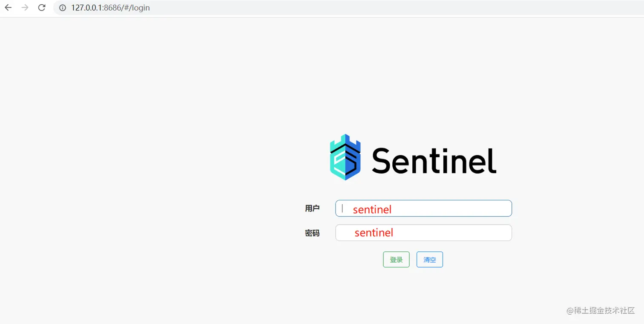Click red sentinel hint in username field

coord(372,209)
